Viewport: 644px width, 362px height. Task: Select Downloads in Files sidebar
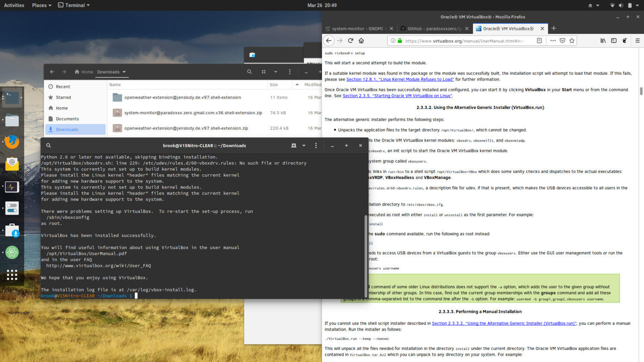tap(75, 130)
